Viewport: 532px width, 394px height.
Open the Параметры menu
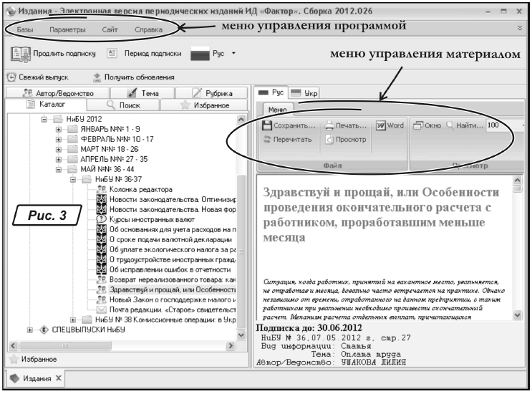68,30
